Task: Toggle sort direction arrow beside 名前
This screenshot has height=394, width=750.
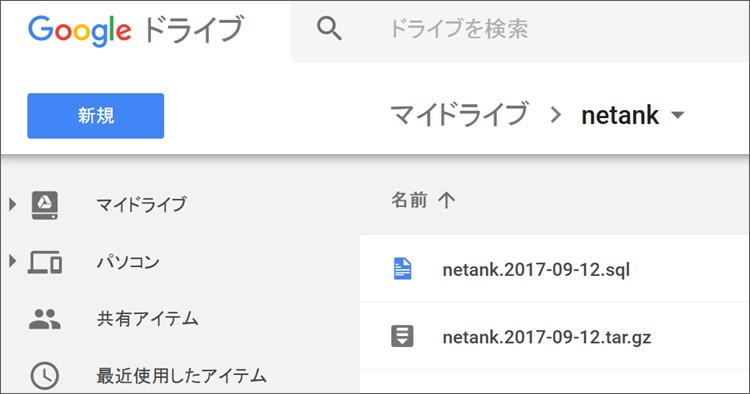Action: click(x=446, y=200)
